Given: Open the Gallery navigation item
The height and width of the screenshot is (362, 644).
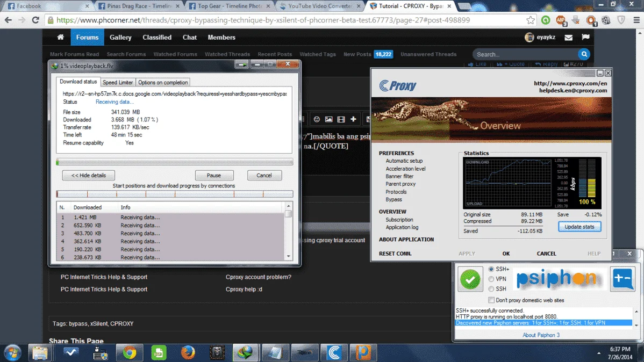Looking at the screenshot, I should 120,38.
